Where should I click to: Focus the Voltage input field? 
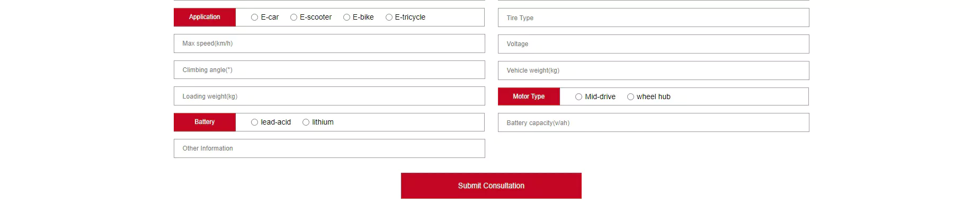click(653, 44)
